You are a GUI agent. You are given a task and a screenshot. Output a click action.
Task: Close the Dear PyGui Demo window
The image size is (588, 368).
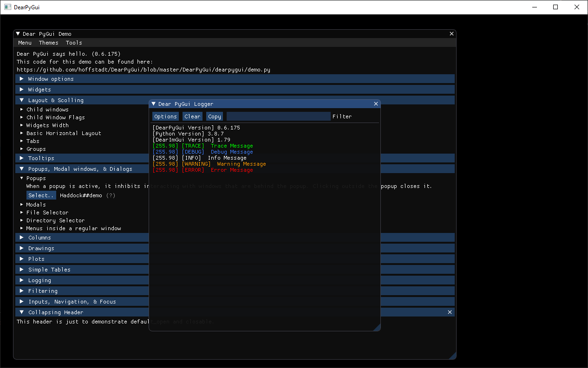point(451,34)
